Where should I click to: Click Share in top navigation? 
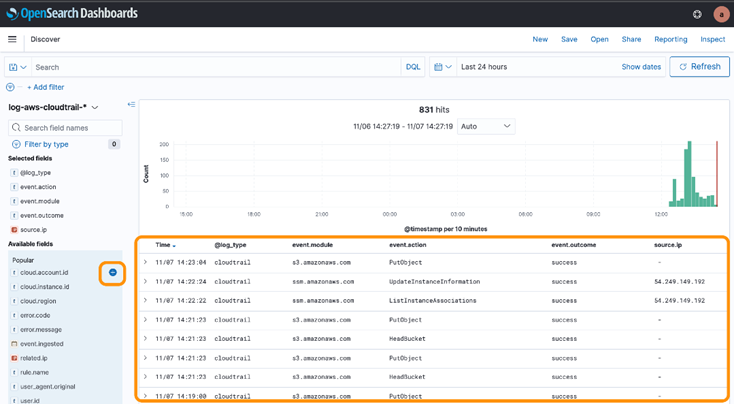(631, 39)
